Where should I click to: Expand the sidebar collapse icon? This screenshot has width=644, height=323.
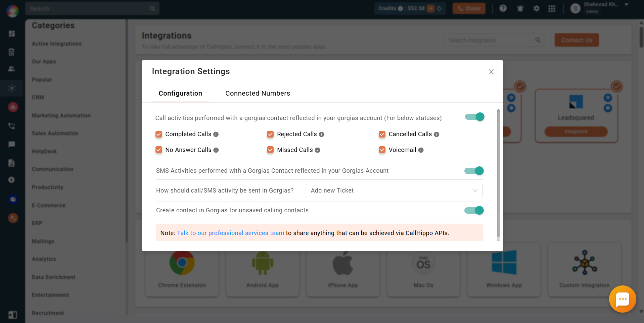pos(12,315)
